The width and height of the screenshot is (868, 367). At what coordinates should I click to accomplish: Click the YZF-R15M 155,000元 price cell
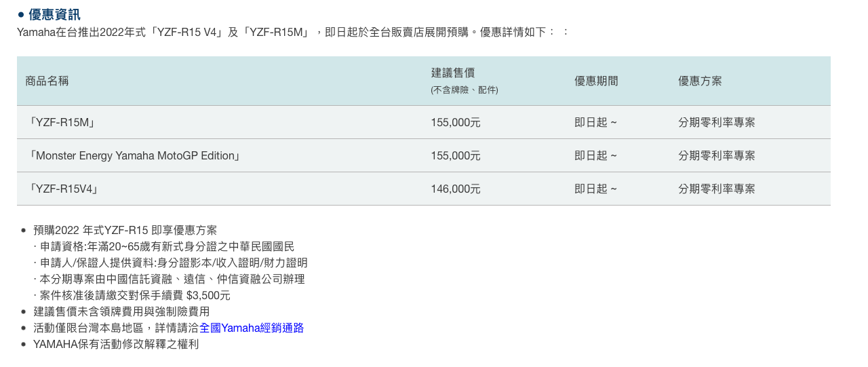coord(456,123)
